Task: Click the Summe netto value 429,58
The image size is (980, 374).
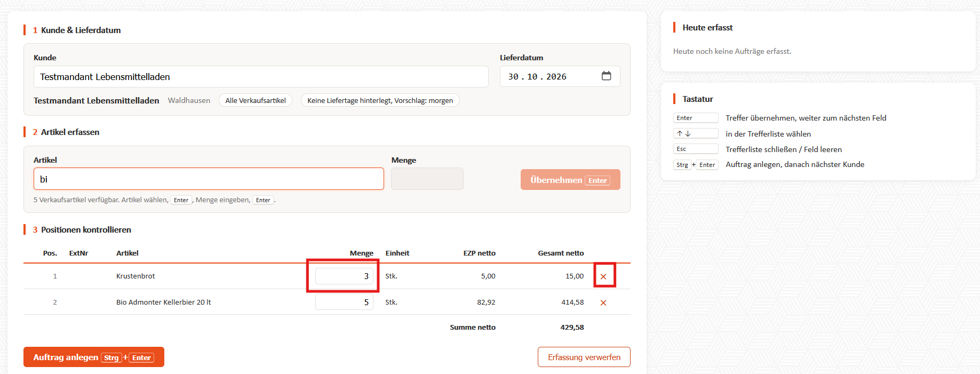Action: click(572, 327)
